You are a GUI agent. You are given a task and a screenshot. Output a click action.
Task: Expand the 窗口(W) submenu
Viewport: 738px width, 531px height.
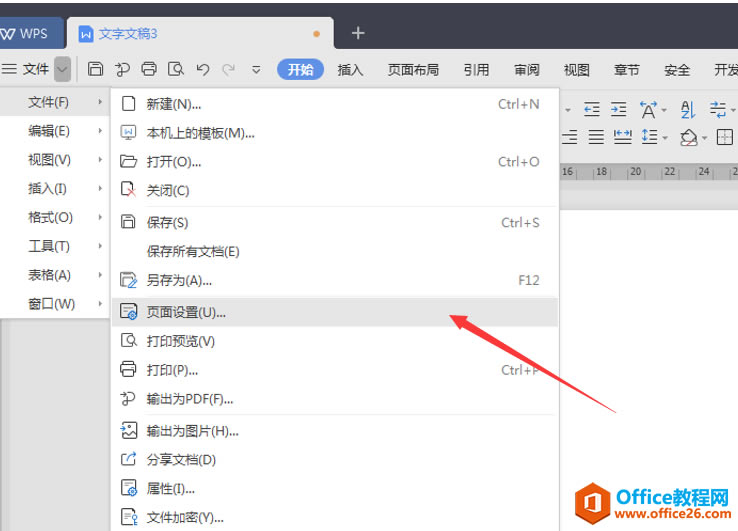coord(55,304)
